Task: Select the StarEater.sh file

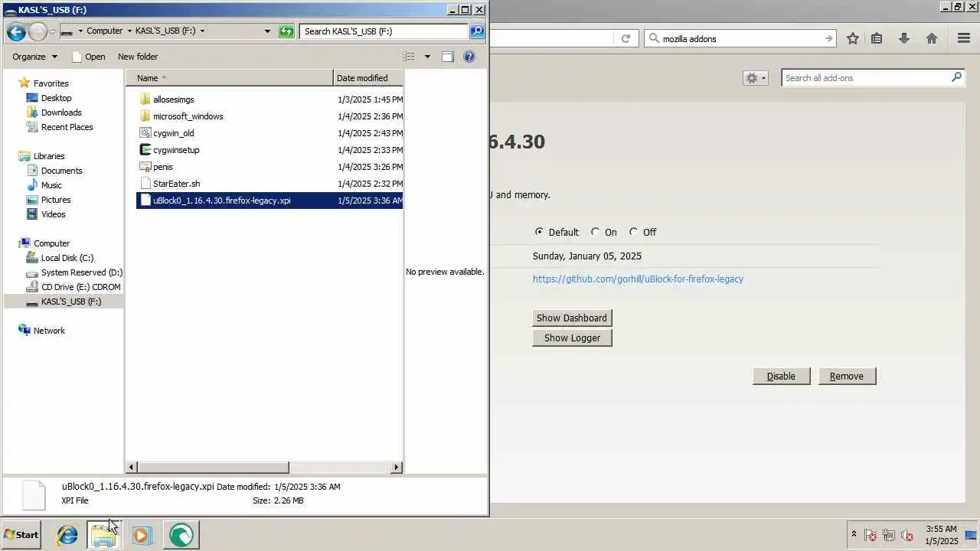Action: point(176,184)
